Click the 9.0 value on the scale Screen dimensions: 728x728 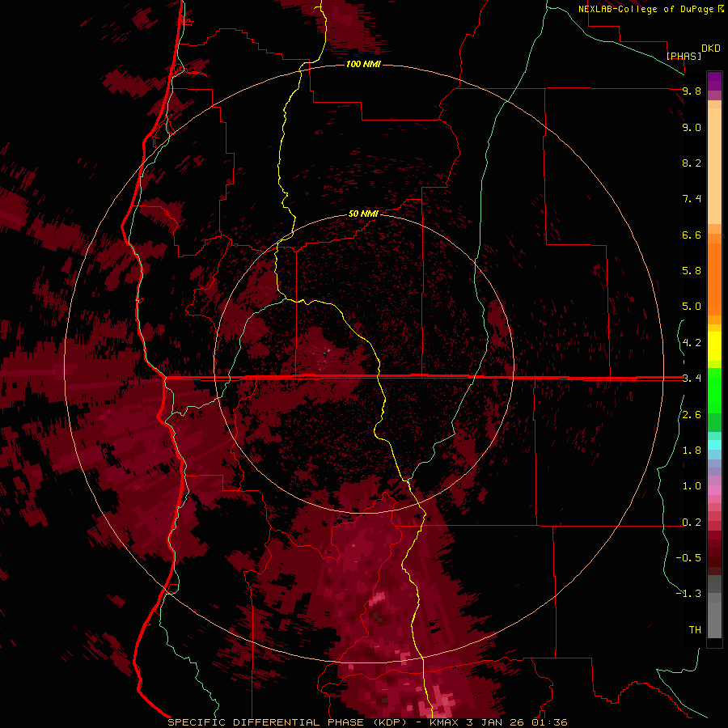coord(692,127)
